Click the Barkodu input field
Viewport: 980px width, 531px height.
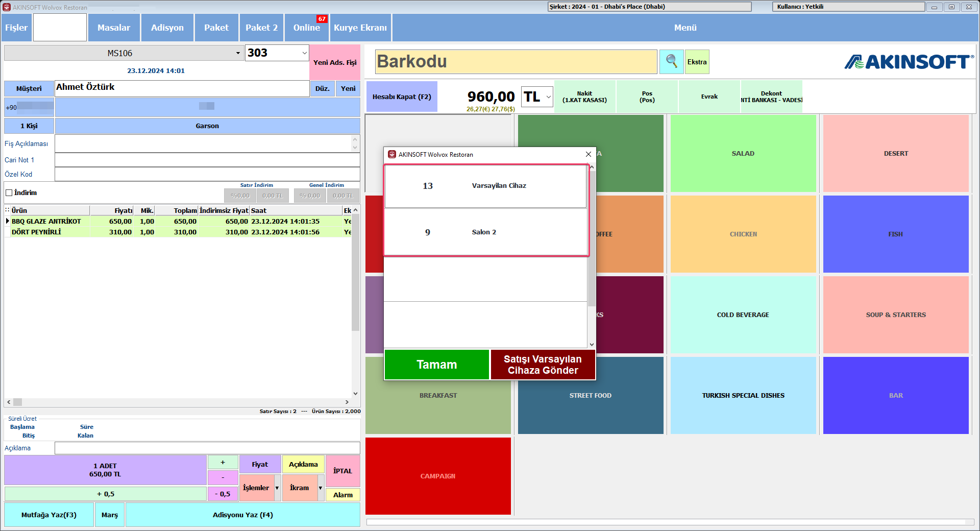(516, 62)
